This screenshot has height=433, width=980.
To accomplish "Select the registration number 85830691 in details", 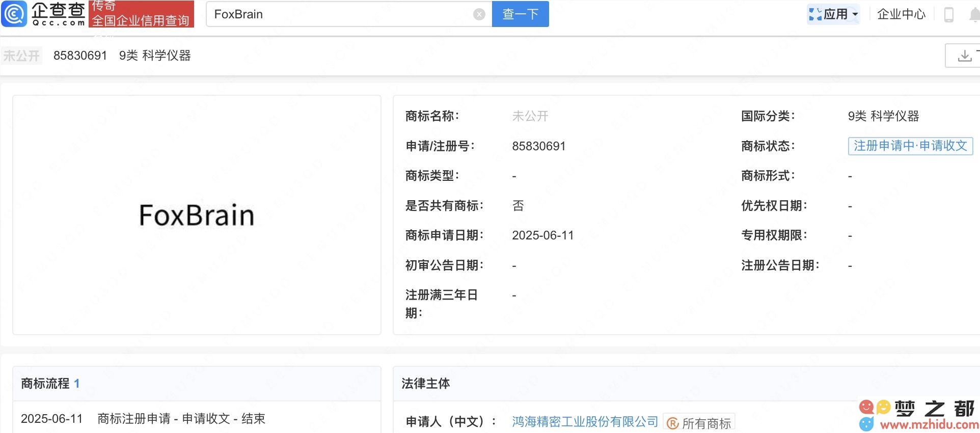I will click(539, 146).
